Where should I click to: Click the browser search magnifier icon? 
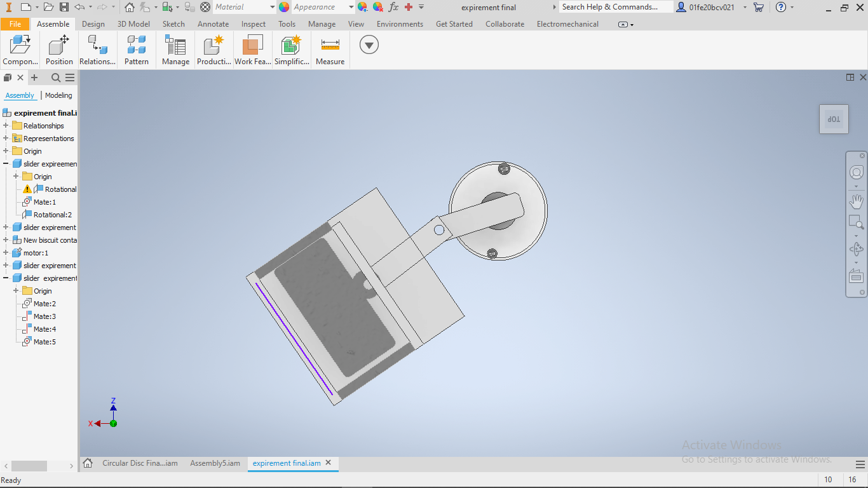click(x=56, y=78)
